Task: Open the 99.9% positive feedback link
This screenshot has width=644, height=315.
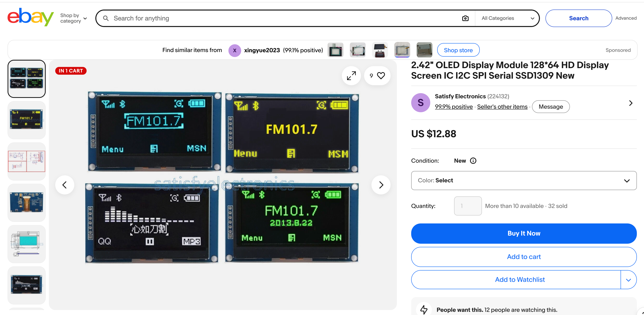Action: [x=454, y=107]
